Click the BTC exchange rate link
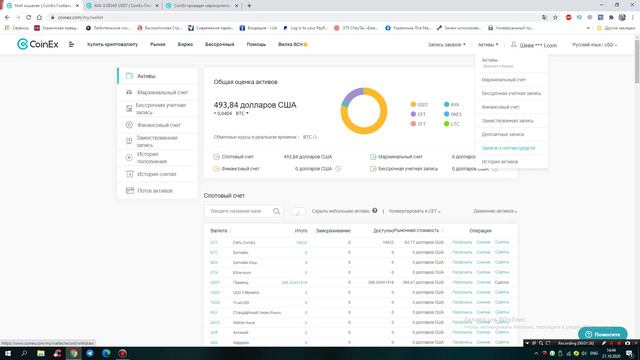Image resolution: width=640 pixels, height=360 pixels. click(310, 137)
